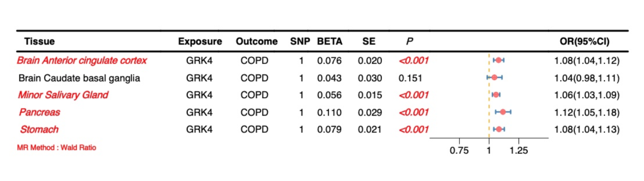Select the red Pancreas tissue label
Screen dimensions: 644x181
40,112
